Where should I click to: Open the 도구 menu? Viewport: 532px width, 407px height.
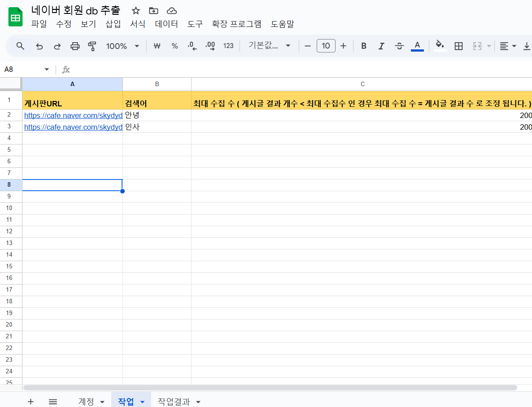pos(195,24)
